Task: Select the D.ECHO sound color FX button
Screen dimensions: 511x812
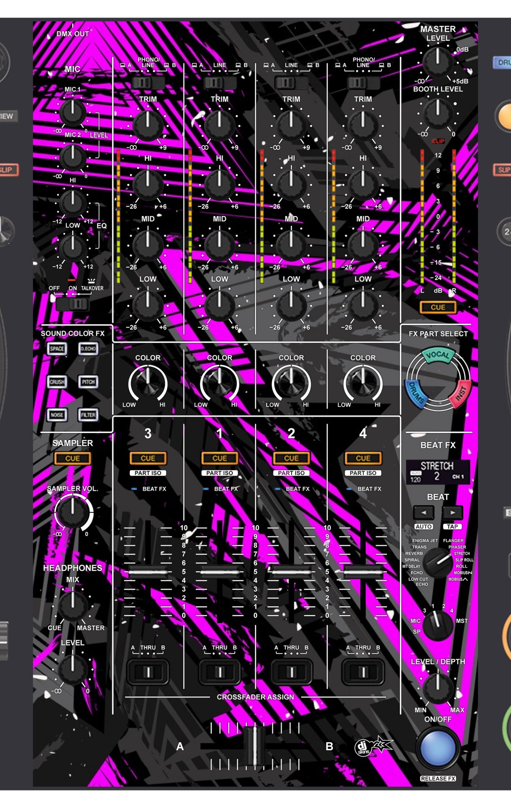Action: [88, 348]
